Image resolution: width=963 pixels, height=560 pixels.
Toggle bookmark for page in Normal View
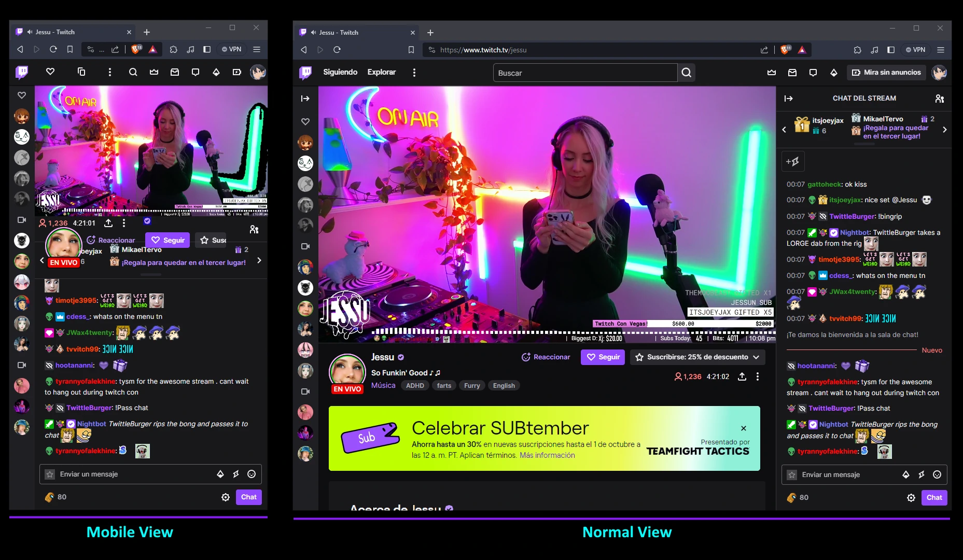click(x=411, y=50)
